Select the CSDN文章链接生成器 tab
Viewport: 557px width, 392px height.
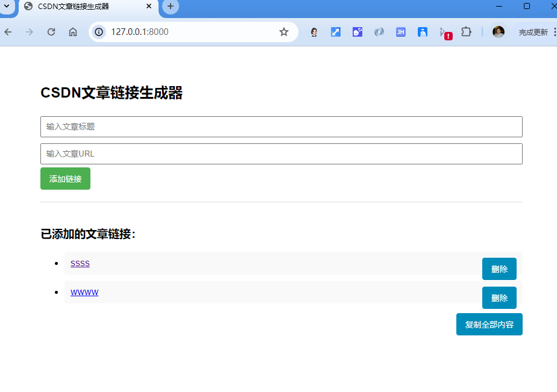[89, 7]
